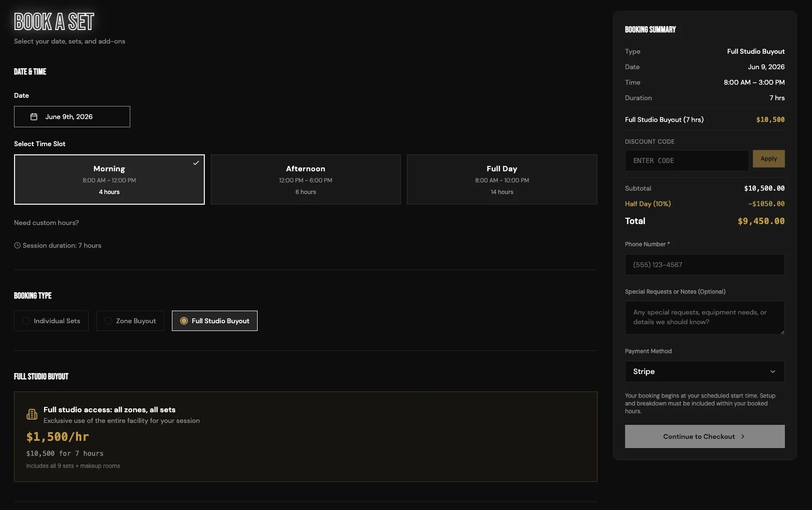Continue to Checkout

tap(705, 436)
